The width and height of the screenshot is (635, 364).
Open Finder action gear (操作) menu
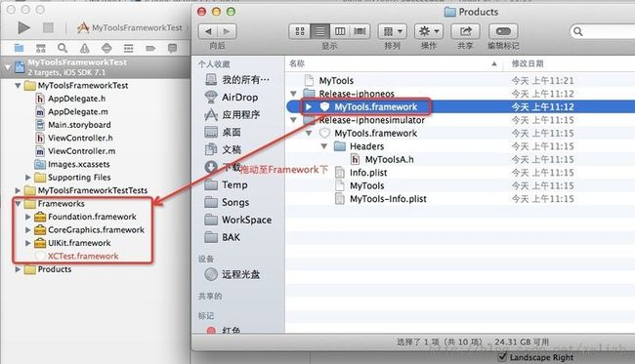429,31
